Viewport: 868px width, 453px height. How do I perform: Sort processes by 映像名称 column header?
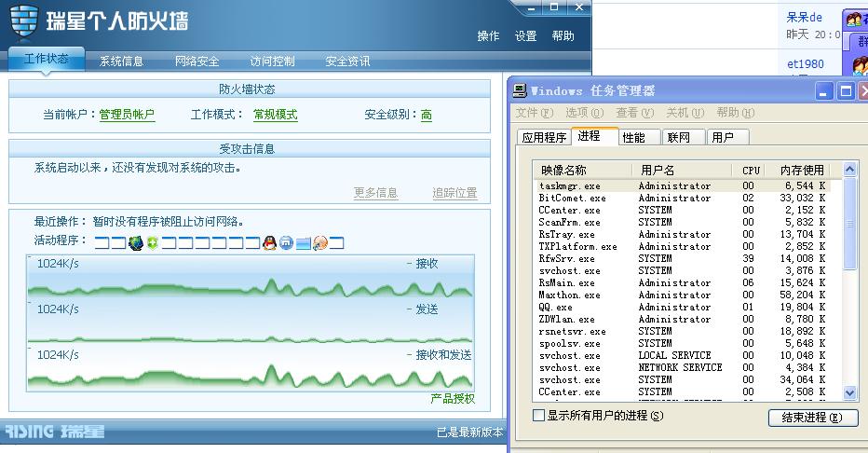point(582,170)
